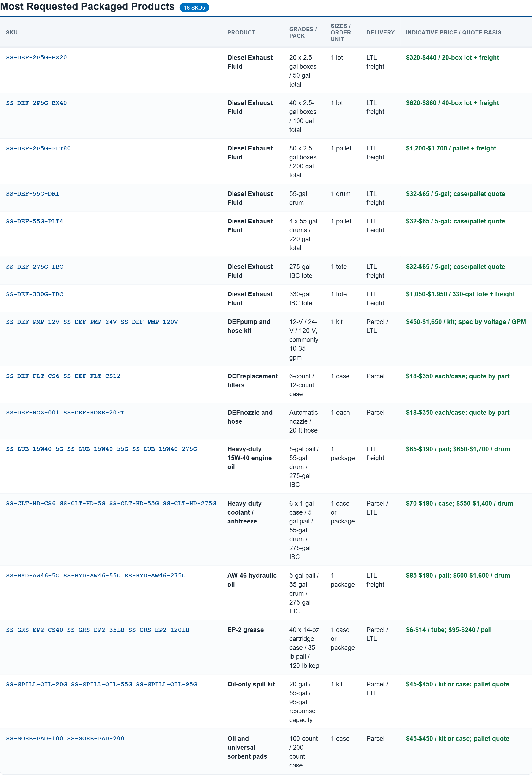The image size is (532, 775).
Task: Click the SS-CLT-HD-275G coolant SKU
Action: click(189, 503)
